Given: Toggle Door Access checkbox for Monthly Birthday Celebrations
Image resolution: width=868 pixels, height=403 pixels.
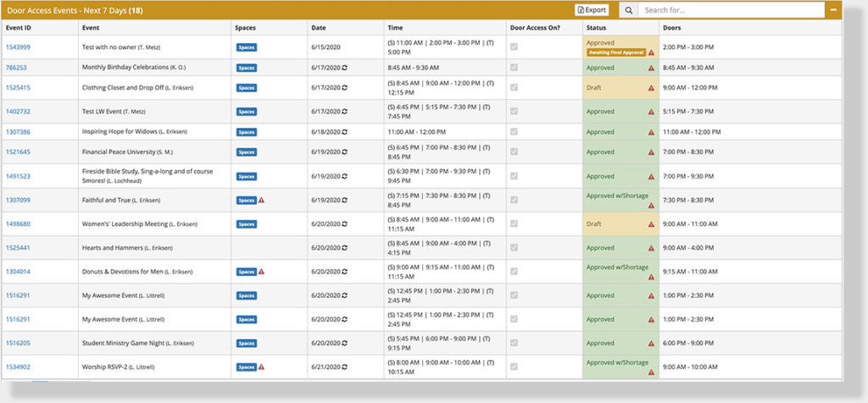Looking at the screenshot, I should [x=515, y=68].
